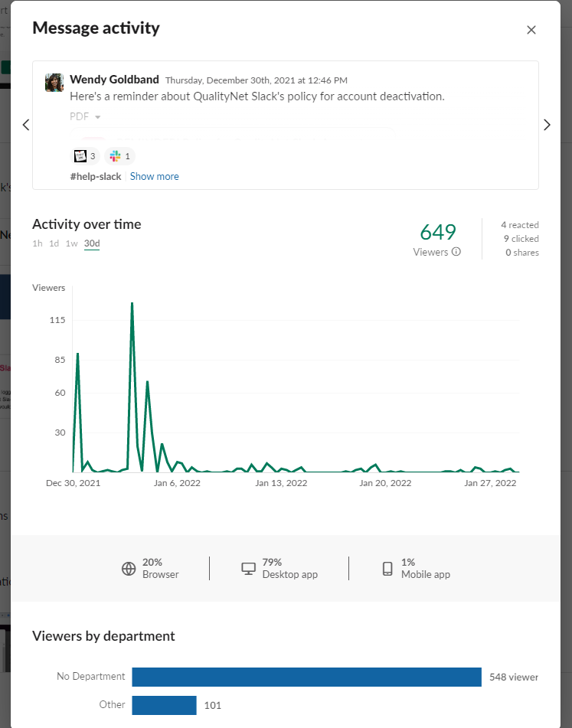The height and width of the screenshot is (728, 572).
Task: Click the Desktop app monitor icon
Action: (x=248, y=569)
